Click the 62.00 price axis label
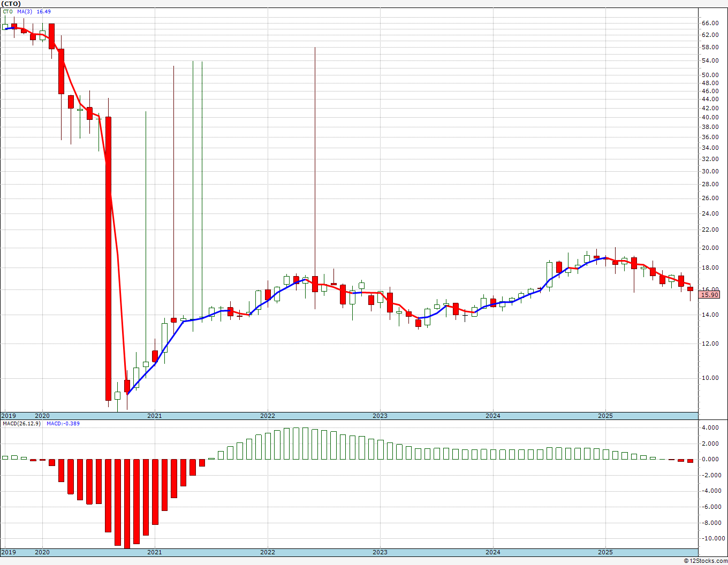Image resolution: width=728 pixels, height=565 pixels. click(x=710, y=35)
